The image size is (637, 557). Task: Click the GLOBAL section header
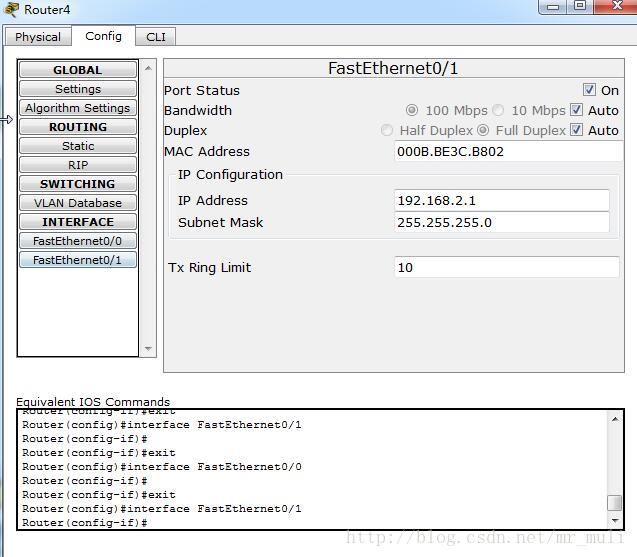pyautogui.click(x=77, y=70)
